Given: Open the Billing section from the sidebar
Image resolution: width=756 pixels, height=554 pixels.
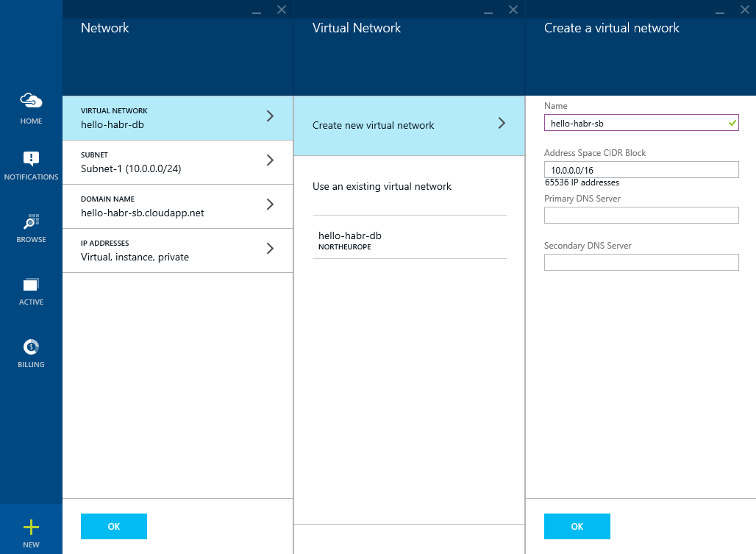Looking at the screenshot, I should click(x=30, y=351).
